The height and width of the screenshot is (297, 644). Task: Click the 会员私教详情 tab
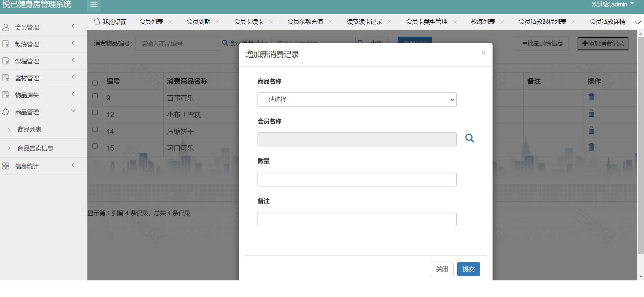608,22
